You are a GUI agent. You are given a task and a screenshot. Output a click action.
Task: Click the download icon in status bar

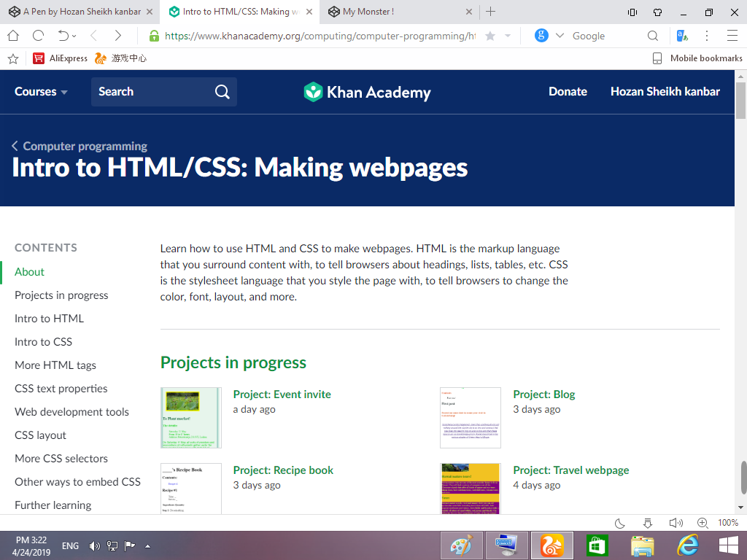648,524
